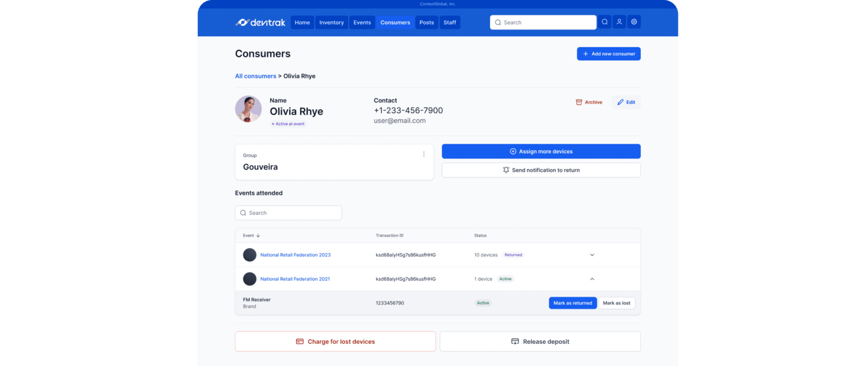Collapse the National Retail Federation 2021 row
This screenshot has height=366, width=868.
pyautogui.click(x=592, y=279)
